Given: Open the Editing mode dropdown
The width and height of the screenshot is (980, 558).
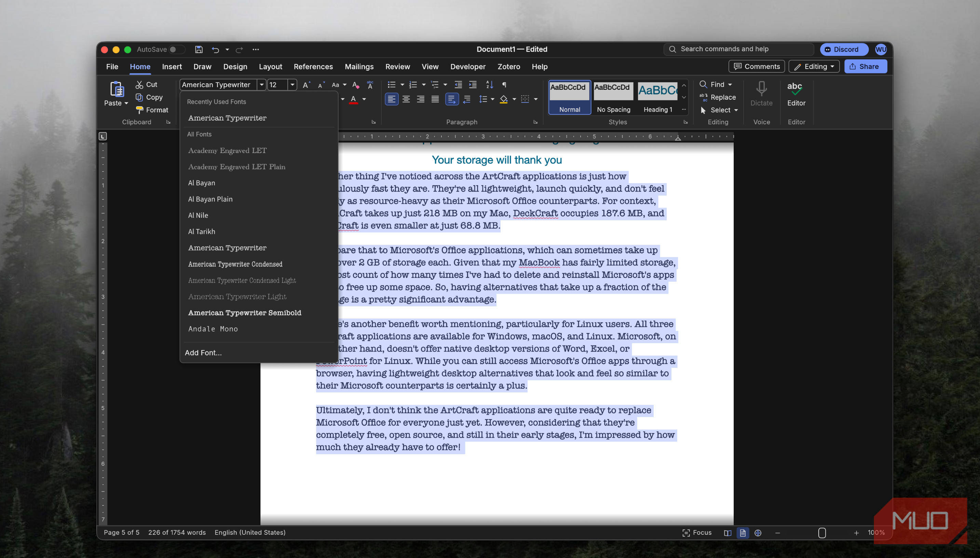Looking at the screenshot, I should pyautogui.click(x=814, y=67).
